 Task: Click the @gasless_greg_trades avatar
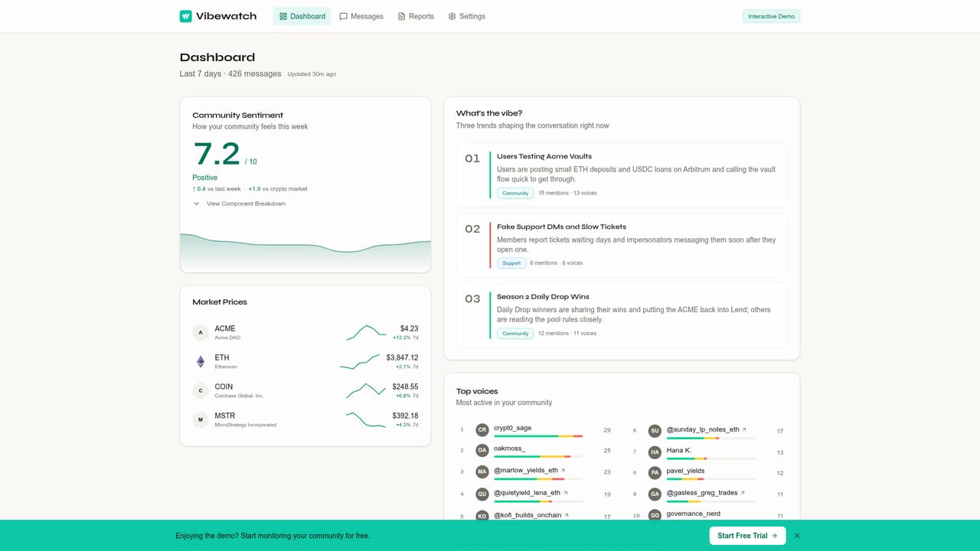(655, 494)
